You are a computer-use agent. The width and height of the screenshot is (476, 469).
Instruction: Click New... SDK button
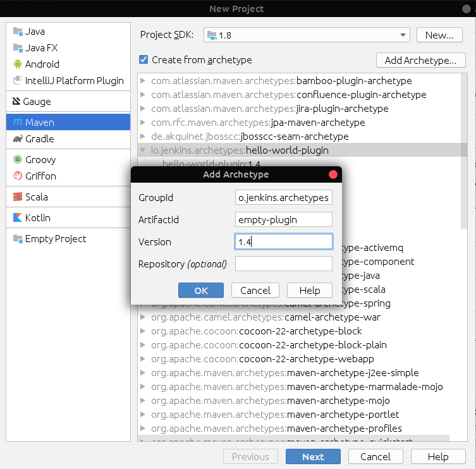[439, 35]
